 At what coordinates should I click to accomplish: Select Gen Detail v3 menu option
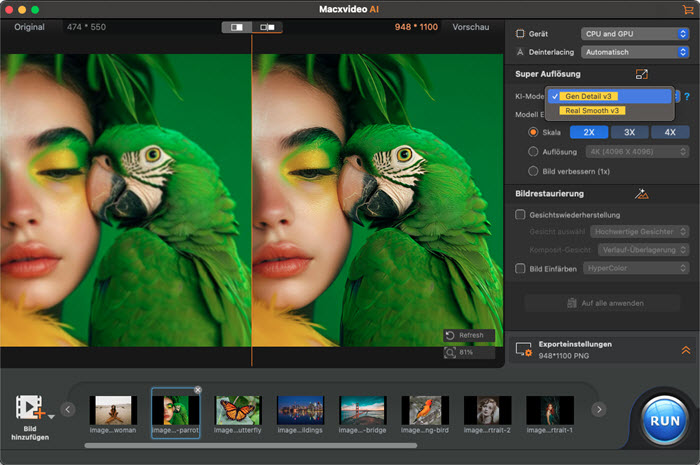point(610,96)
